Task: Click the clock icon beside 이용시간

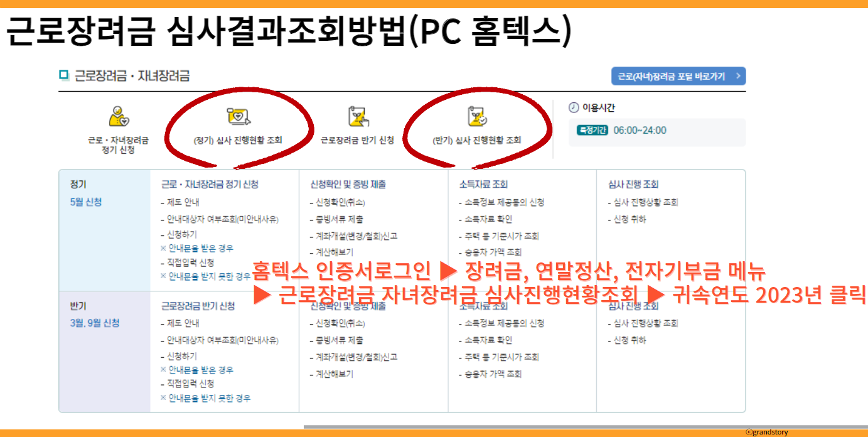Action: click(573, 107)
